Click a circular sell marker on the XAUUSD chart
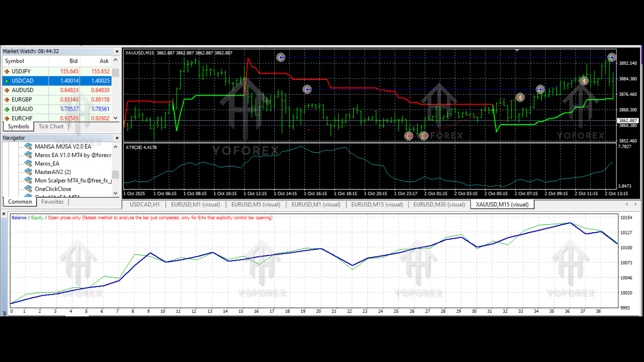This screenshot has width=644, height=362. (408, 135)
